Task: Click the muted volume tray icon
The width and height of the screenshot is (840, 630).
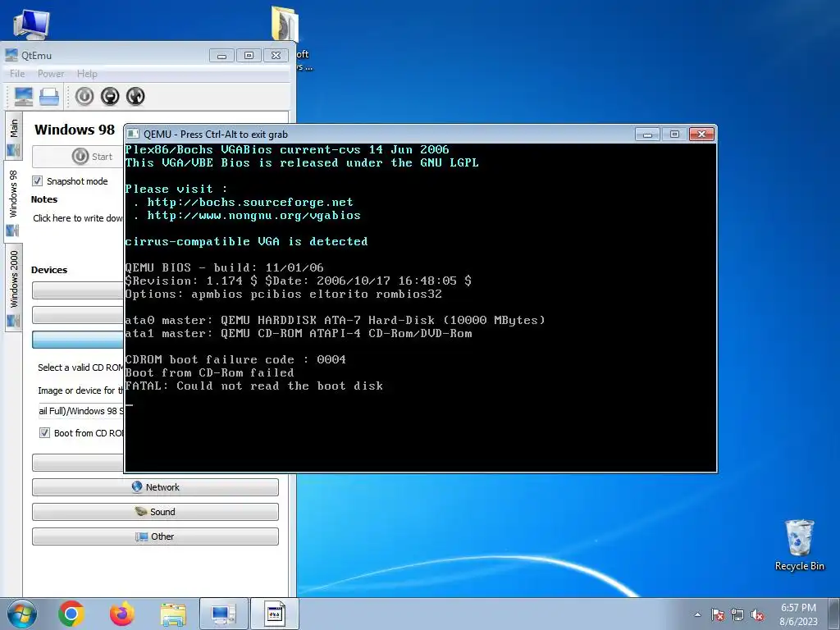Action: [757, 614]
